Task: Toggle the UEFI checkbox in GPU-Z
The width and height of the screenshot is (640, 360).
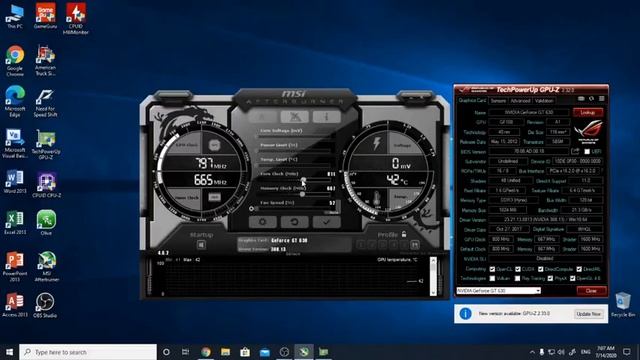Action: click(x=587, y=151)
